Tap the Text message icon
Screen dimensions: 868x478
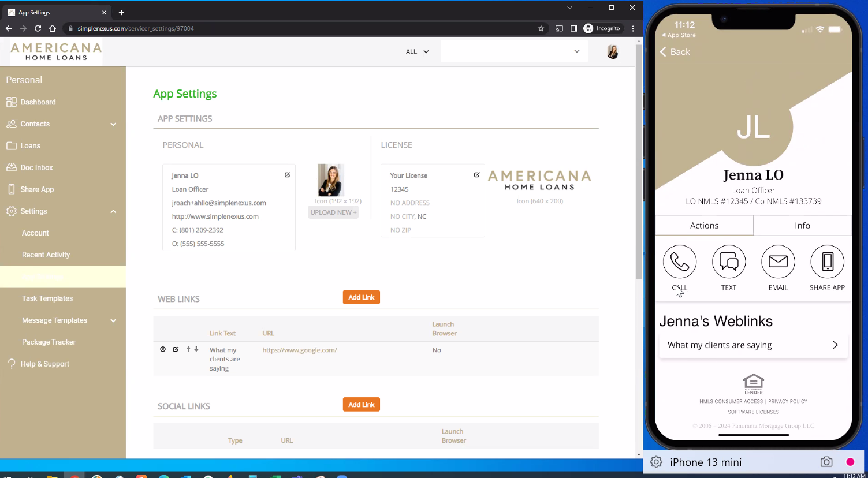(x=728, y=262)
